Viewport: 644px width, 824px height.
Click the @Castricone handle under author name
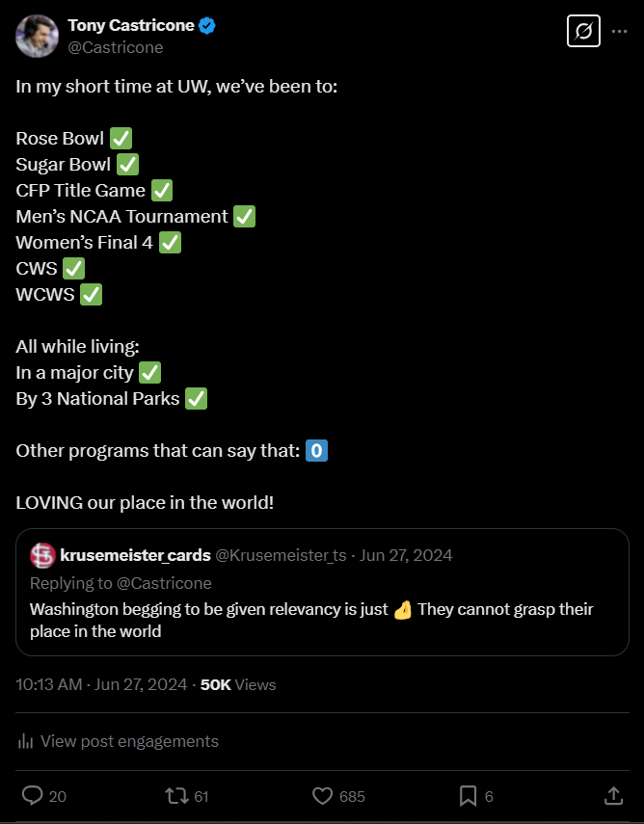(x=116, y=47)
